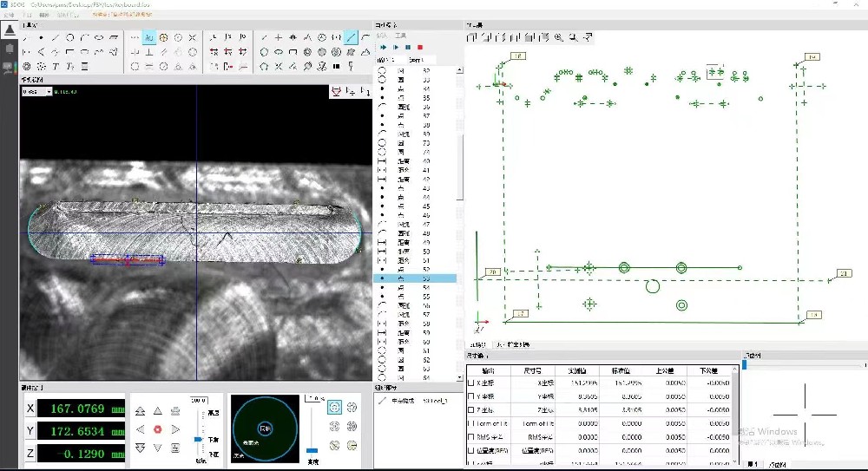Select the highlighted ring light mode icon
Screen dimensions: 868x471
pos(334,407)
